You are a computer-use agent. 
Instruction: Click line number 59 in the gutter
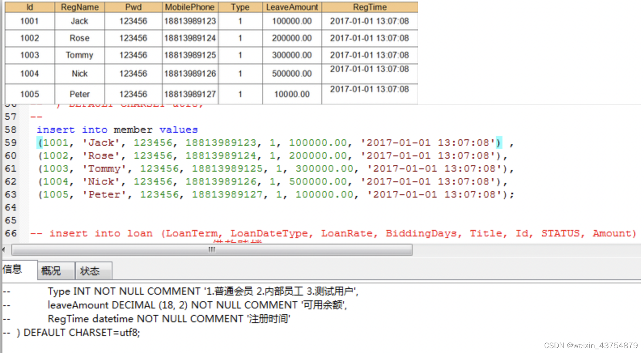(x=11, y=142)
